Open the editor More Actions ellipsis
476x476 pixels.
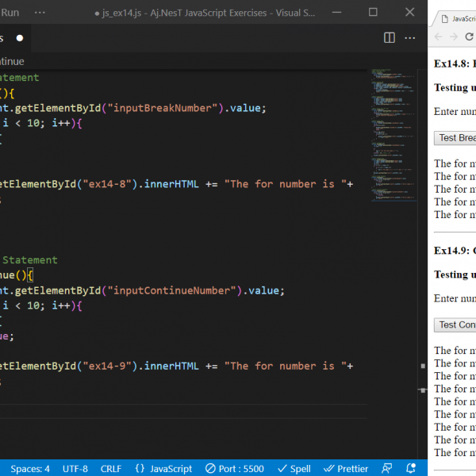coord(411,37)
